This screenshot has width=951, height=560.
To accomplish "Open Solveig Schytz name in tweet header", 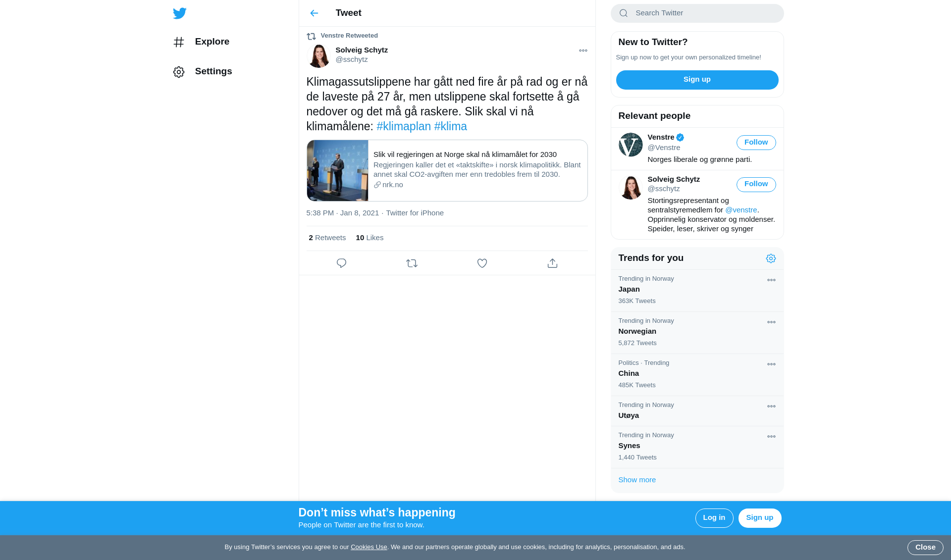I will pyautogui.click(x=362, y=50).
